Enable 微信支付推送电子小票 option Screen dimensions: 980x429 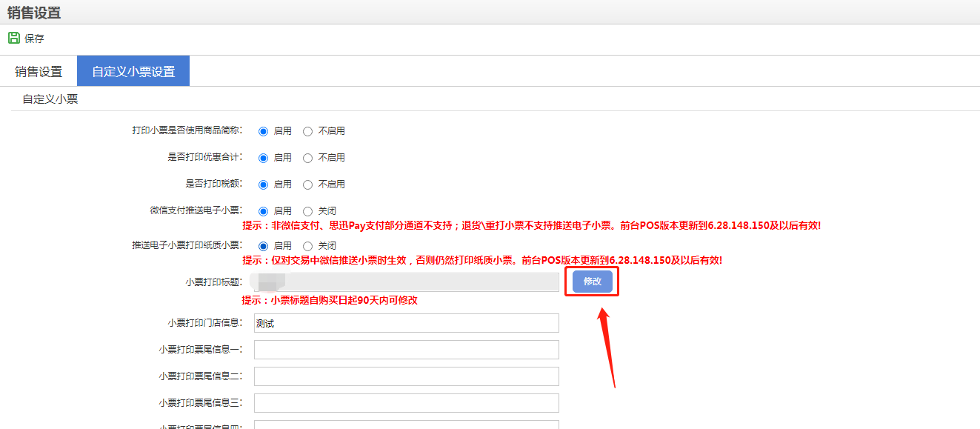point(263,211)
